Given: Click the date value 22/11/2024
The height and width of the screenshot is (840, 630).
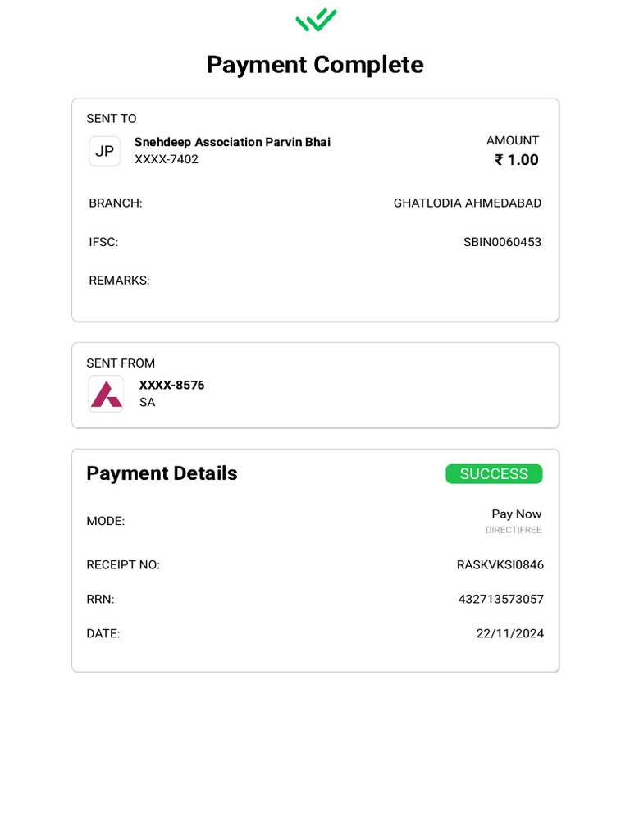Looking at the screenshot, I should [510, 633].
